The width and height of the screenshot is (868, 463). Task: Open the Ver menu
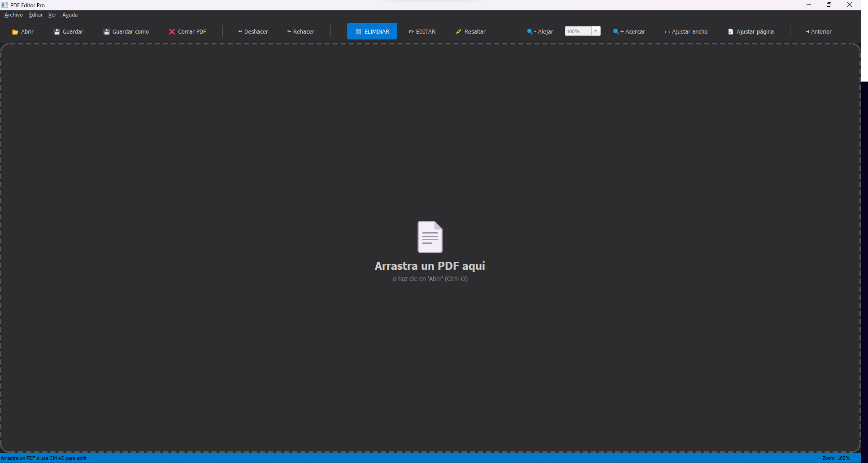(52, 15)
